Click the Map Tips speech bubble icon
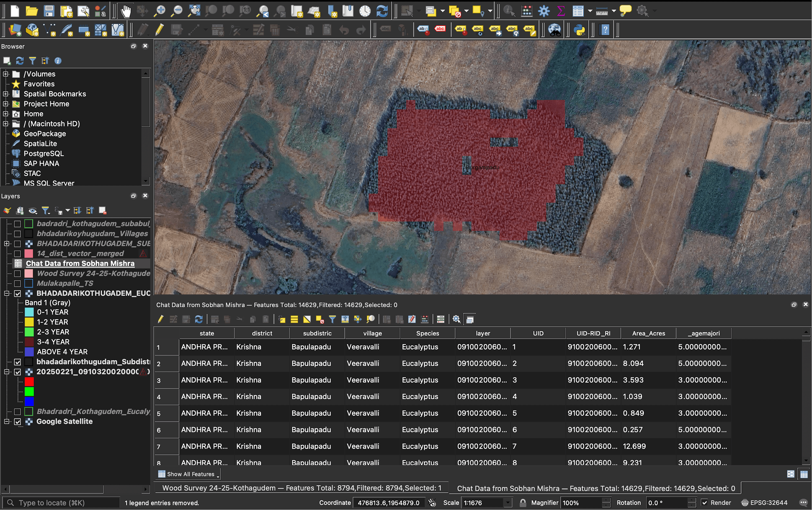The image size is (812, 510). pos(625,11)
